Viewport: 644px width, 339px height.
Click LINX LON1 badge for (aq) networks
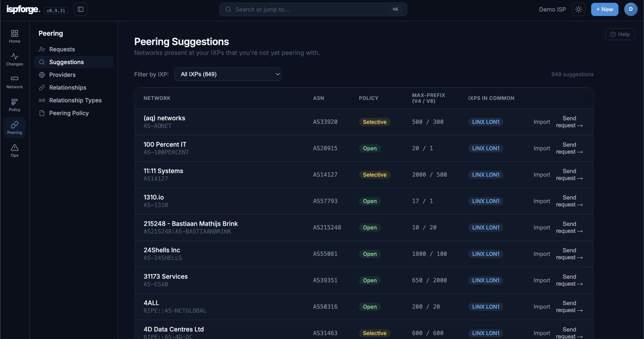click(x=486, y=122)
